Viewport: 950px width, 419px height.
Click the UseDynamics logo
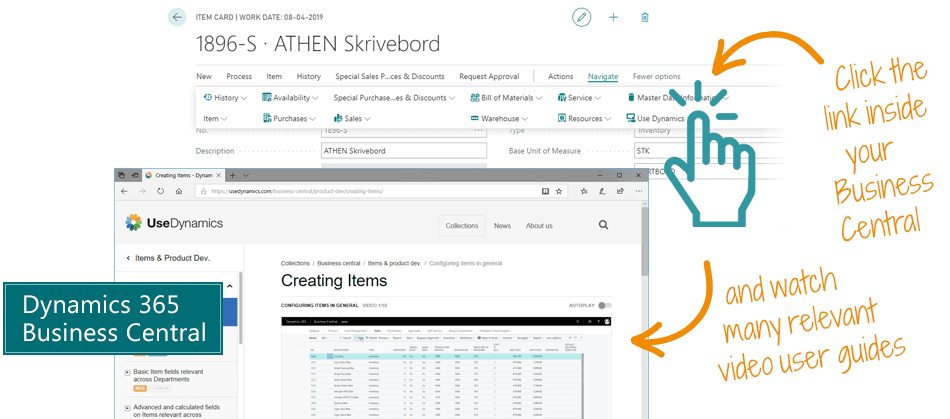174,223
